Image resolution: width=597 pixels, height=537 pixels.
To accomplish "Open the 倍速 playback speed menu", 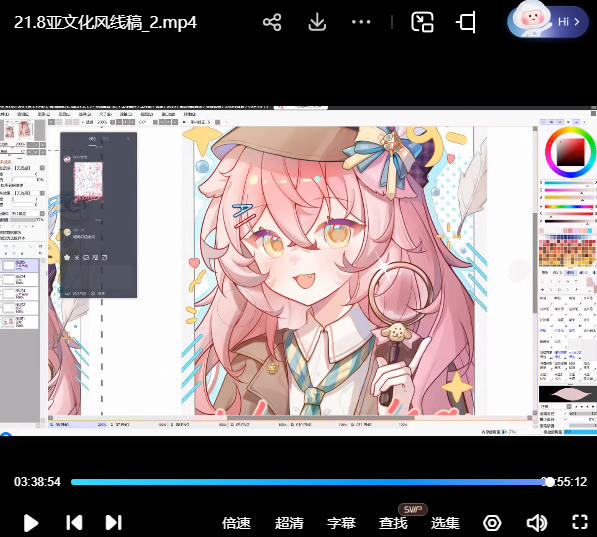I will click(236, 523).
